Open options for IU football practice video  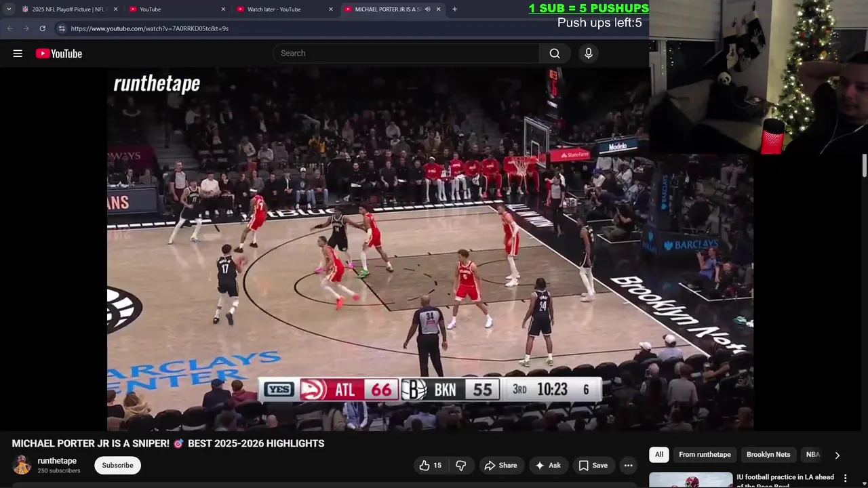(845, 479)
